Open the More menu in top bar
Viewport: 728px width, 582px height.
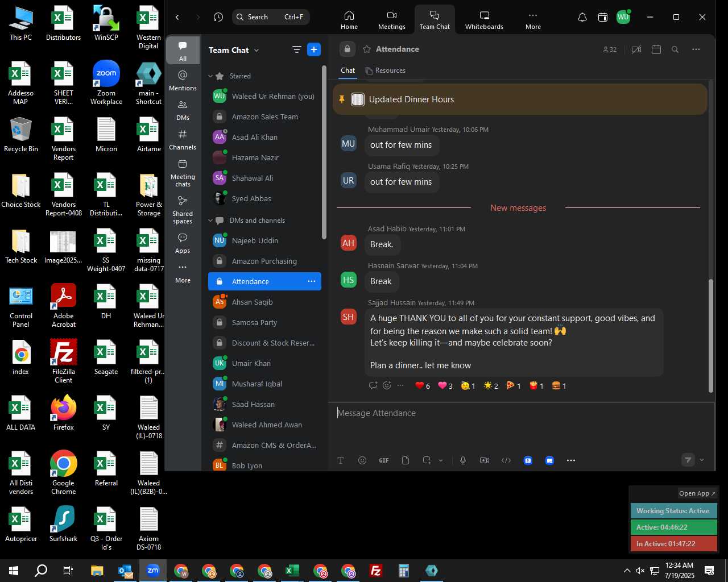[x=533, y=20]
